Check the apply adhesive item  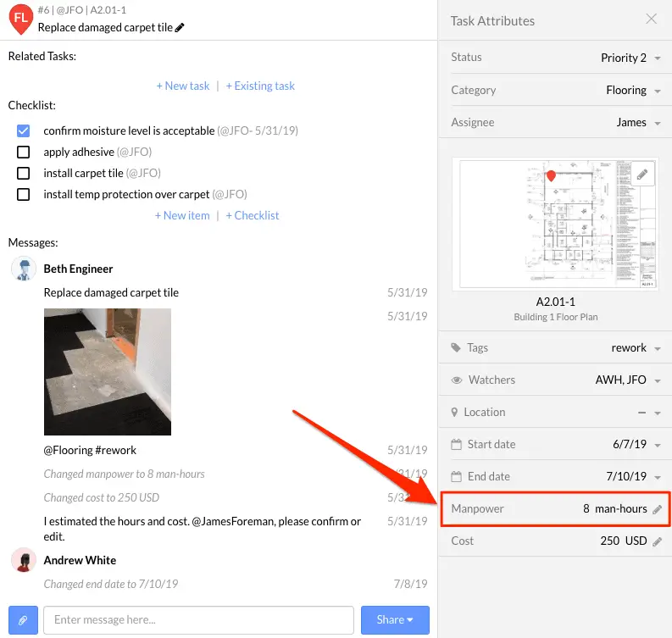point(23,153)
